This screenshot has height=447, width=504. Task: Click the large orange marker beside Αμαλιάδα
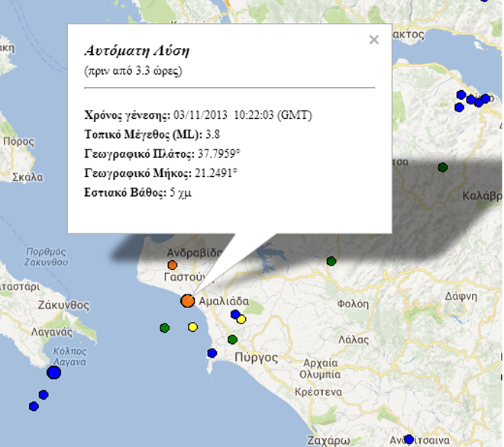pos(187,301)
